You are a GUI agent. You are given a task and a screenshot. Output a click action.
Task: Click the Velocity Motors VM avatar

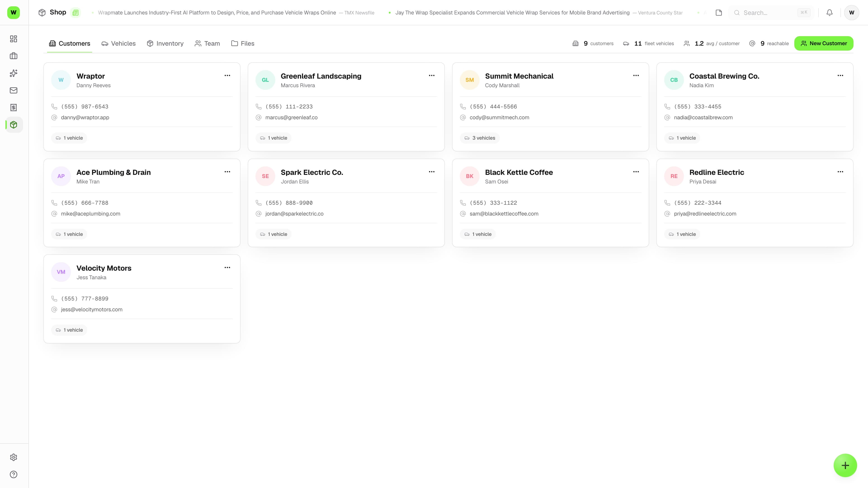point(61,272)
